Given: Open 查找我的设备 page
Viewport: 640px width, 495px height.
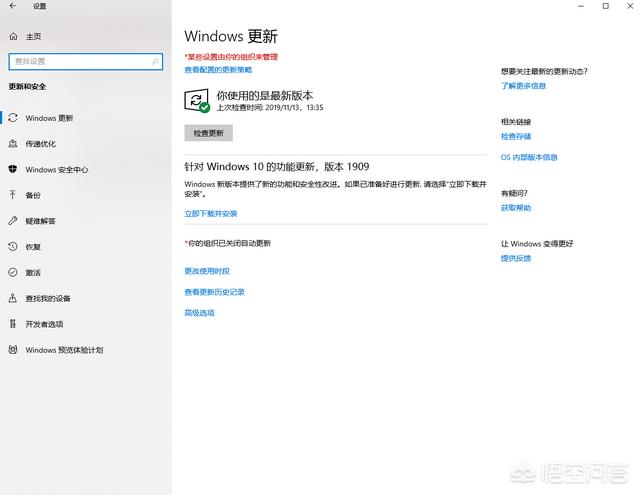Looking at the screenshot, I should [x=86, y=298].
